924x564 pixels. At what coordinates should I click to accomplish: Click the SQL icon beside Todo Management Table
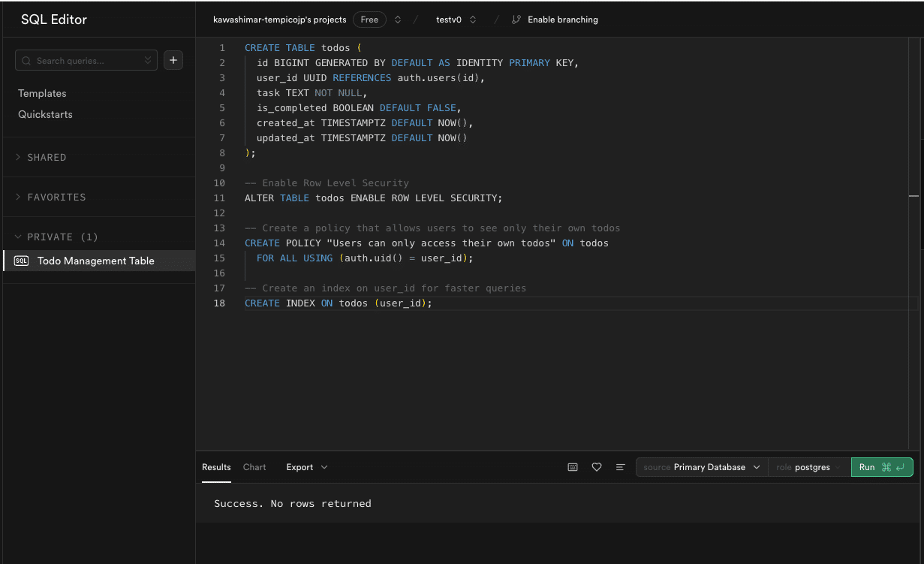pos(22,261)
